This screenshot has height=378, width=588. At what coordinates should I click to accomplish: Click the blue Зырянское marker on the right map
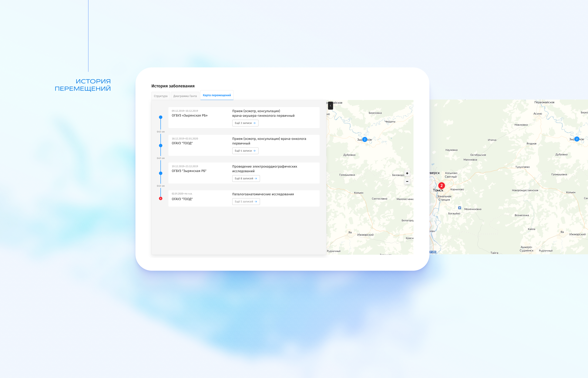point(577,139)
